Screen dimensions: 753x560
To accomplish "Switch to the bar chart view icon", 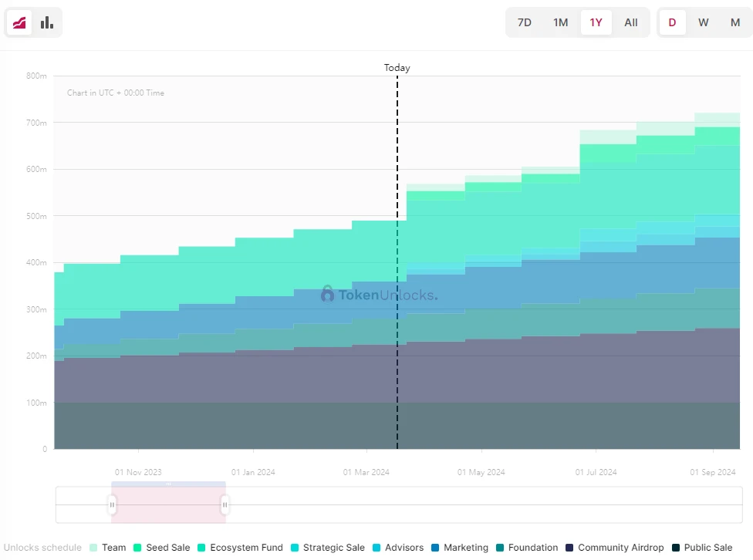I will 46,22.
